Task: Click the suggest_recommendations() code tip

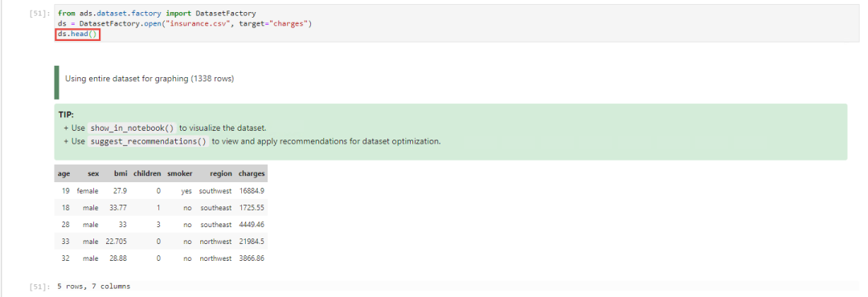Action: pos(148,141)
